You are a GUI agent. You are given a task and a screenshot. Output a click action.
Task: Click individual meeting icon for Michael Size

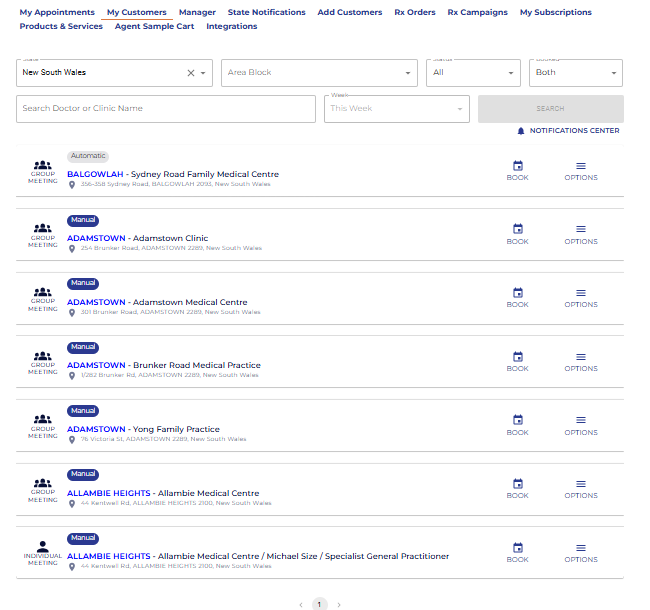coord(42,547)
